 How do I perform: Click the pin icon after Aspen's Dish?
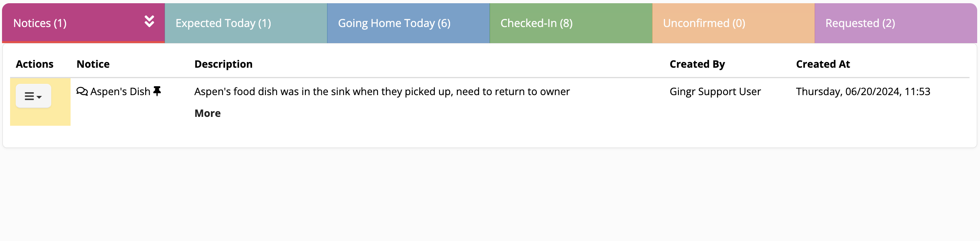157,91
